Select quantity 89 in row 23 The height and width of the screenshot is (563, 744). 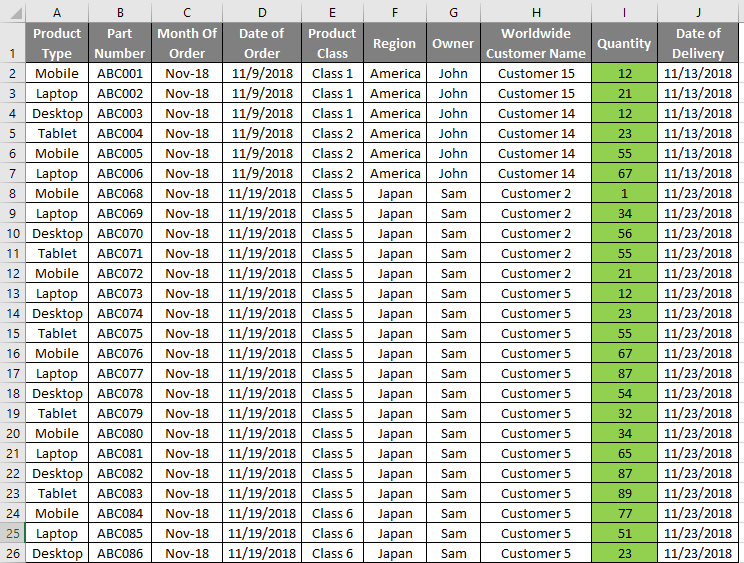coord(624,493)
